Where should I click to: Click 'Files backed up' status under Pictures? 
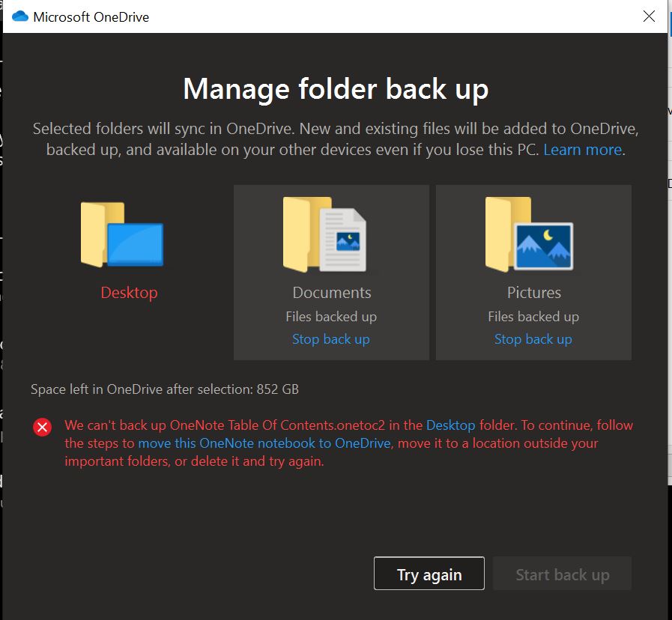click(533, 317)
